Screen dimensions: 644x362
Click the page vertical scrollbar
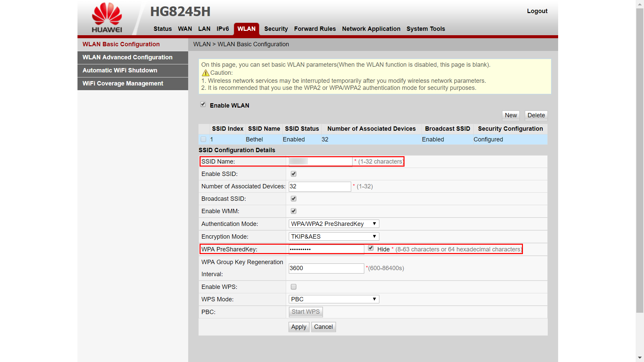click(640, 161)
